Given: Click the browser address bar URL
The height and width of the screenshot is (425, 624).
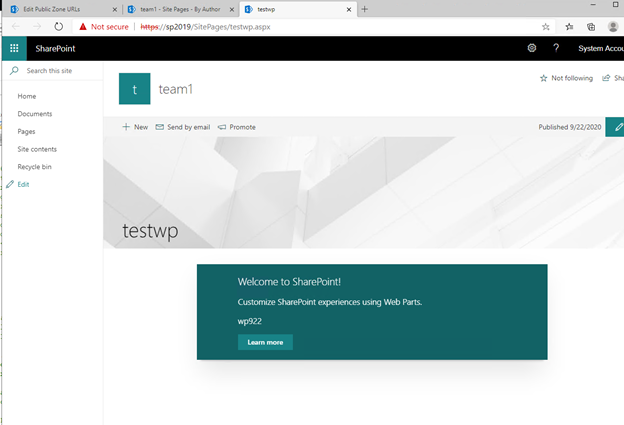Looking at the screenshot, I should [205, 27].
